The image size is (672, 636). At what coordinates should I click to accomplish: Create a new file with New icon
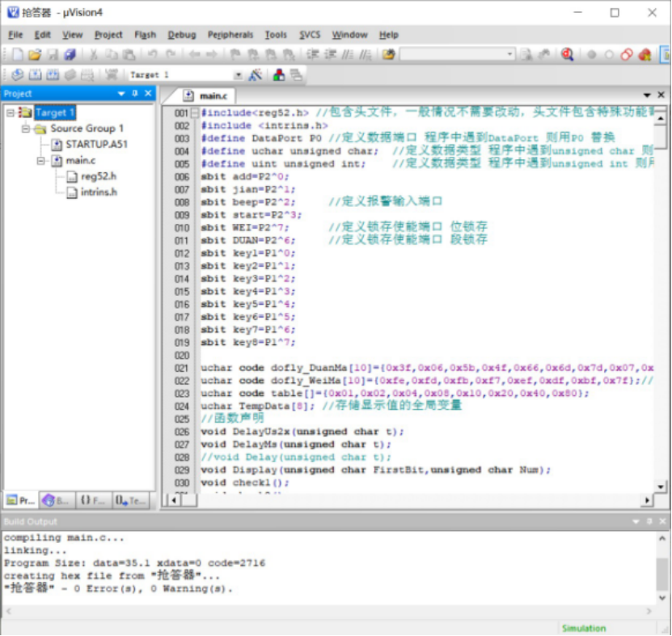coord(18,54)
